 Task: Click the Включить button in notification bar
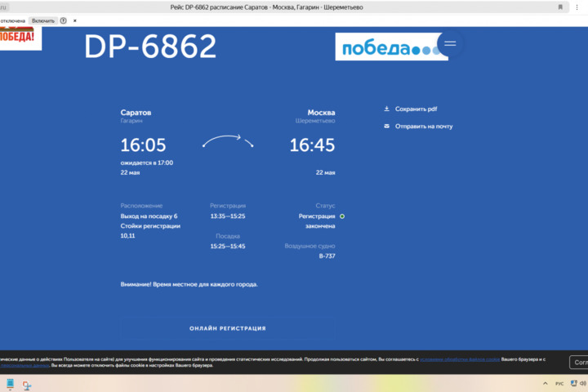coord(43,20)
